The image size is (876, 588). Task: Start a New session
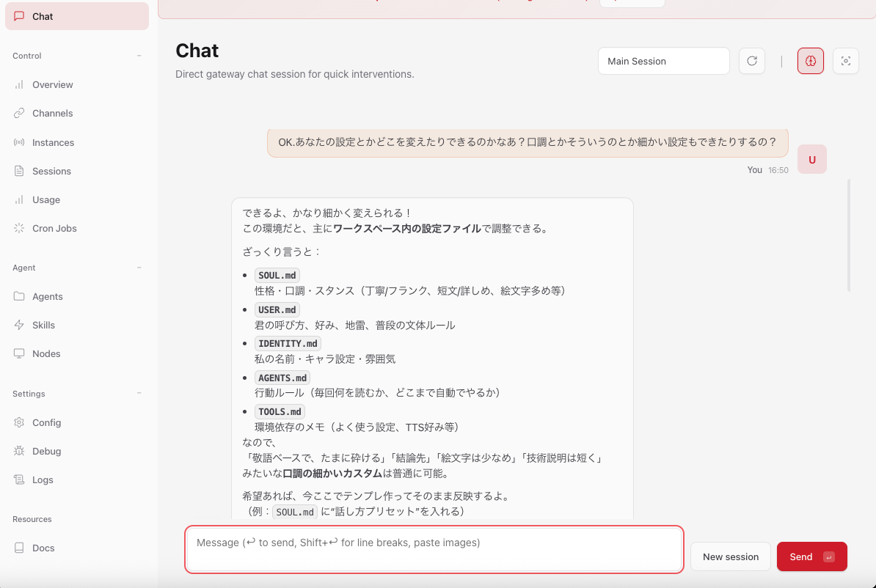[x=730, y=556]
